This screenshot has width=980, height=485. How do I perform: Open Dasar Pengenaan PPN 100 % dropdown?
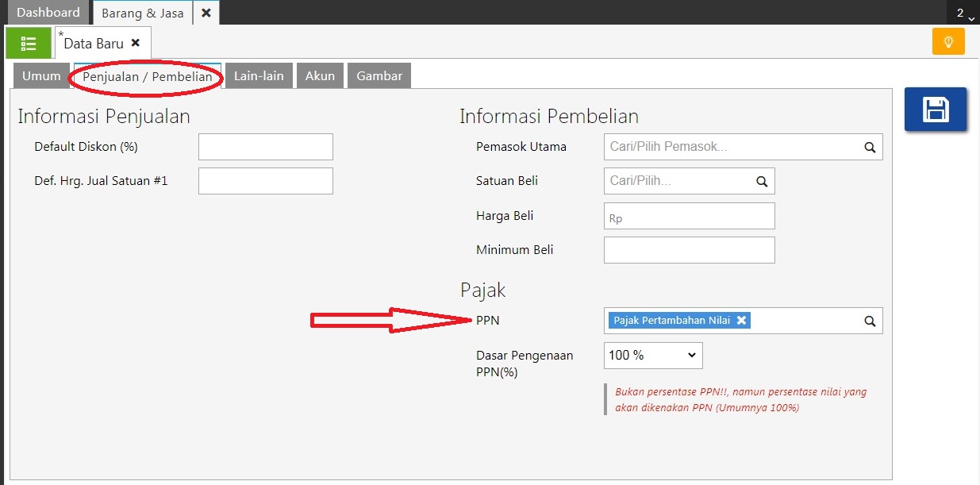pyautogui.click(x=653, y=355)
